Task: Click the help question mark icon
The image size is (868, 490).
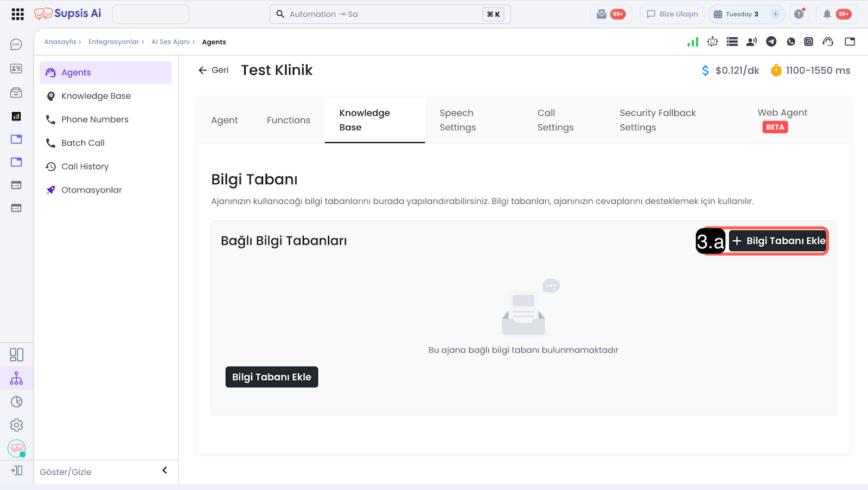Action: 799,14
